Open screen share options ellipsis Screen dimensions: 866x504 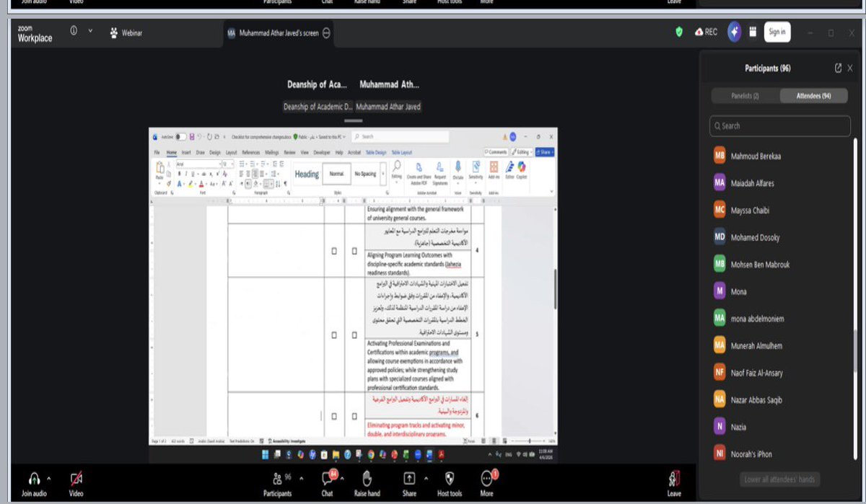(326, 33)
